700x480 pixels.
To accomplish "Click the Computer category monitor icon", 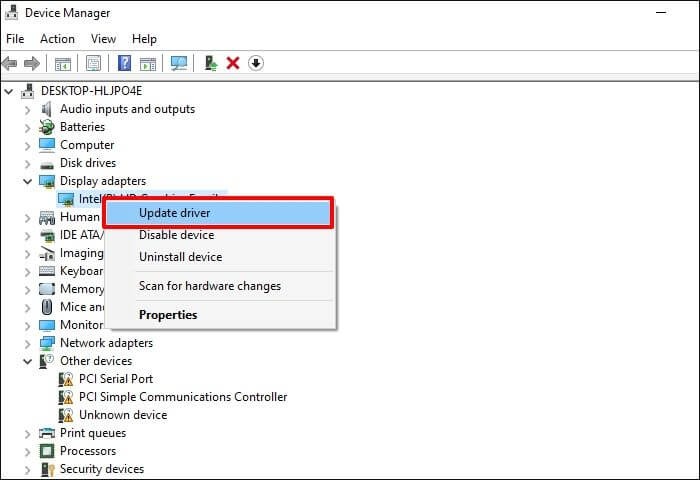I will pyautogui.click(x=47, y=145).
